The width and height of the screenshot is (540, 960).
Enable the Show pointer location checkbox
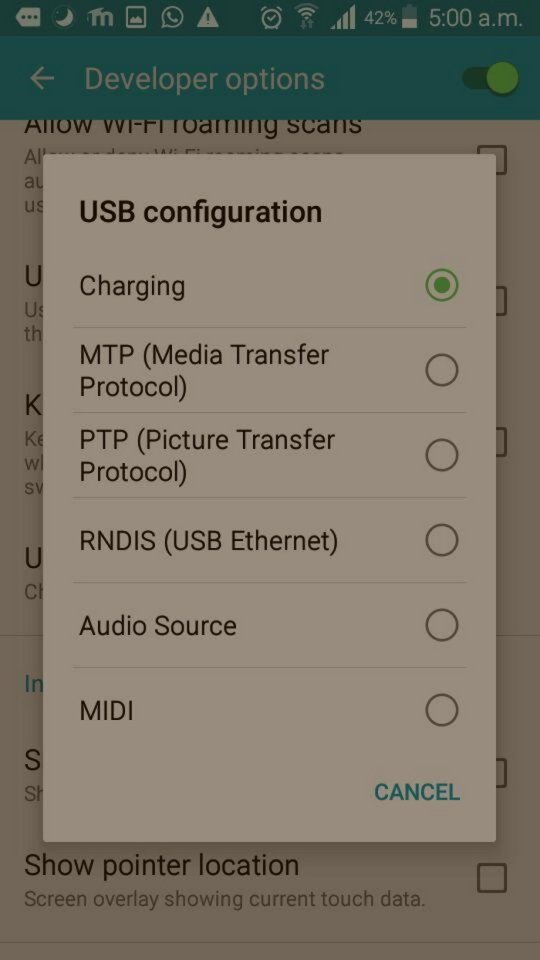click(492, 879)
